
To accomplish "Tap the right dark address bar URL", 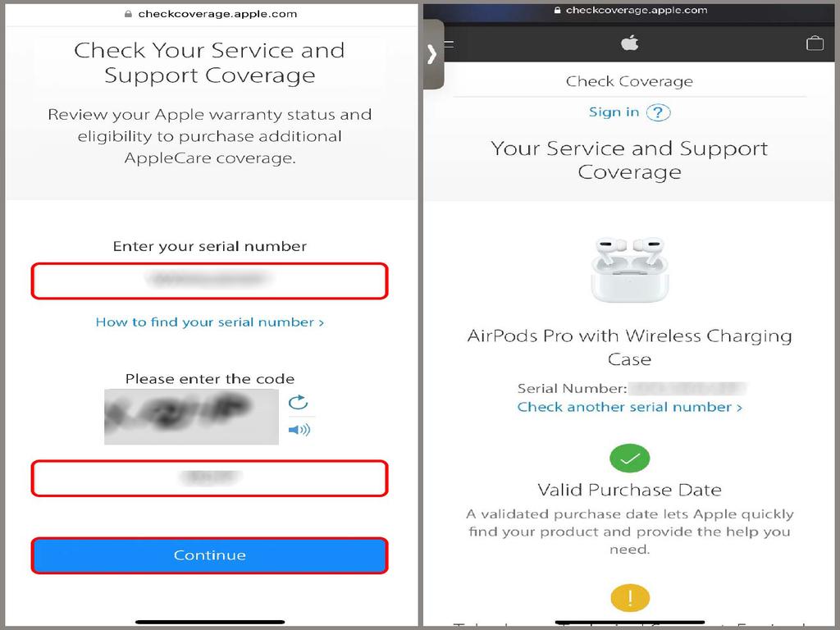I will coord(631,10).
